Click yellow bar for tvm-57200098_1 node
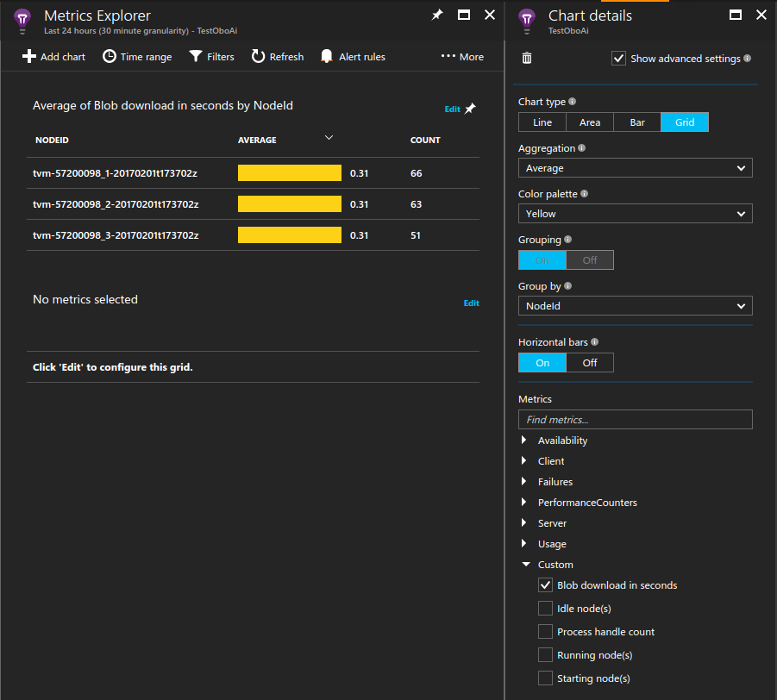 pos(290,173)
